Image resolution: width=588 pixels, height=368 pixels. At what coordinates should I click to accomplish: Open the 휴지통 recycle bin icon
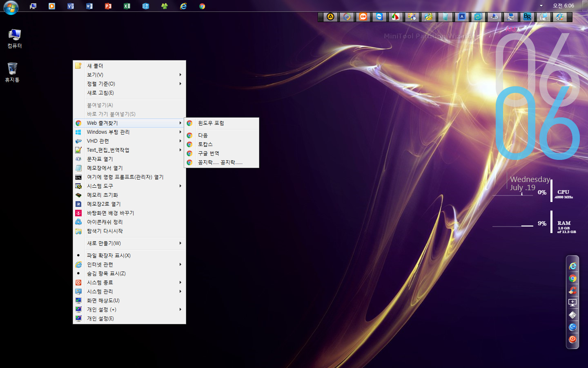[12, 72]
